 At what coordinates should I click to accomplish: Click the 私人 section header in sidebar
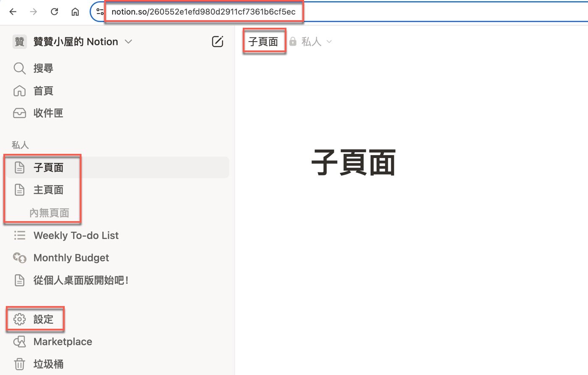tap(20, 145)
